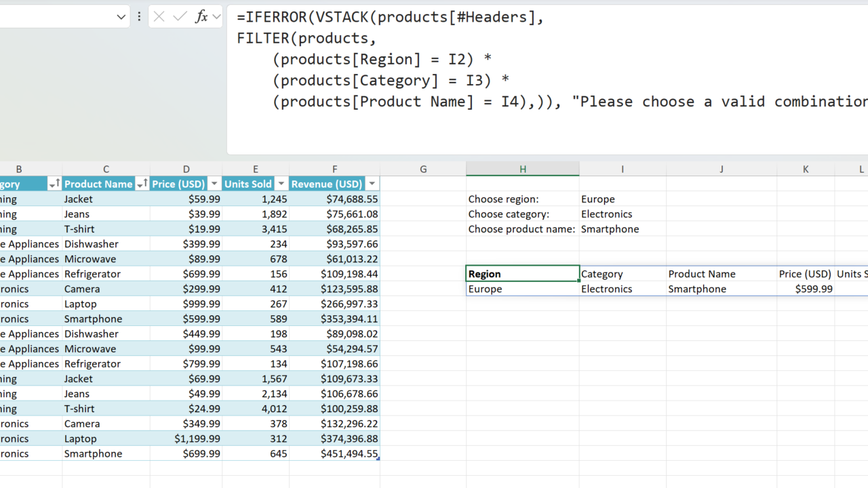
Task: Confirm formula with the Enter checkmark icon
Action: [180, 17]
